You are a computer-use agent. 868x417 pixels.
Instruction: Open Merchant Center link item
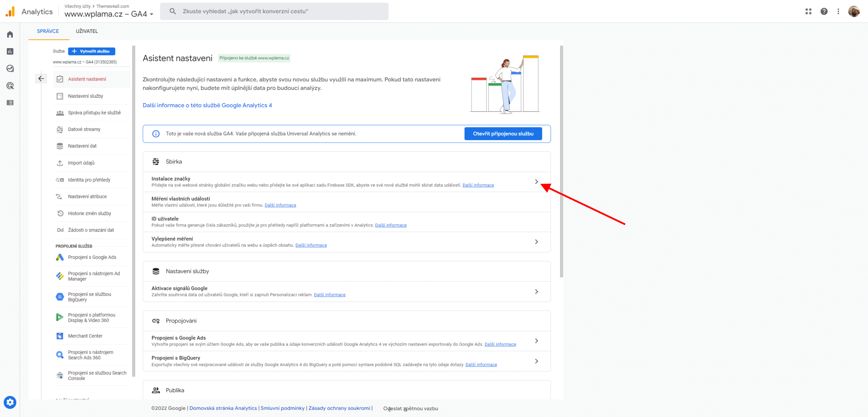pyautogui.click(x=92, y=336)
